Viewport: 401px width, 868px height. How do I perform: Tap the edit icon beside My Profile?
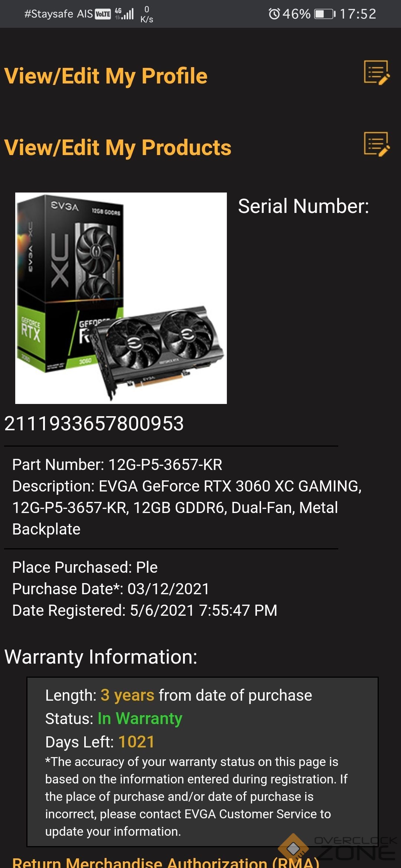377,73
